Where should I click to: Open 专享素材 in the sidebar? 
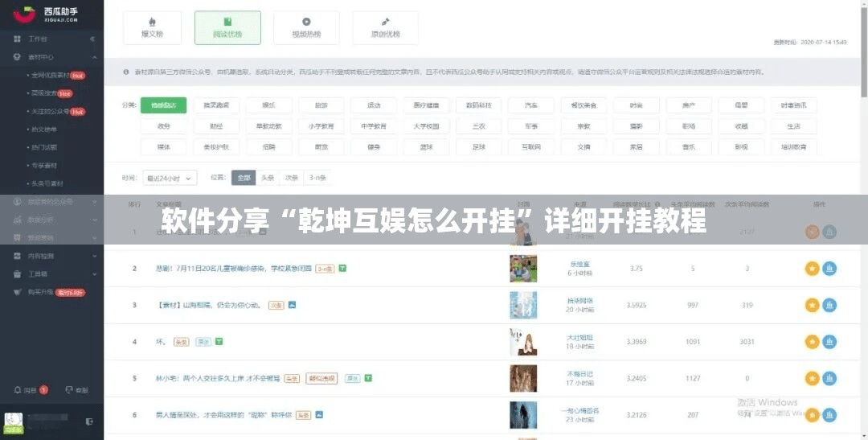click(44, 165)
